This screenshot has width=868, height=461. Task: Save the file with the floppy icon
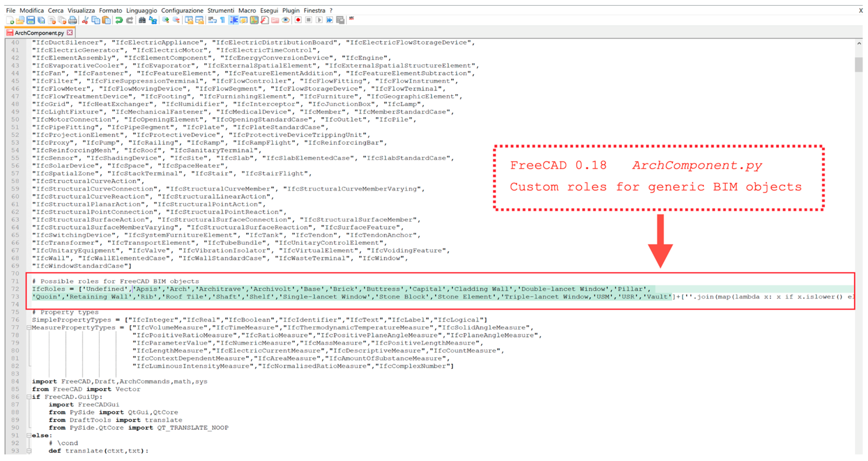pyautogui.click(x=31, y=20)
